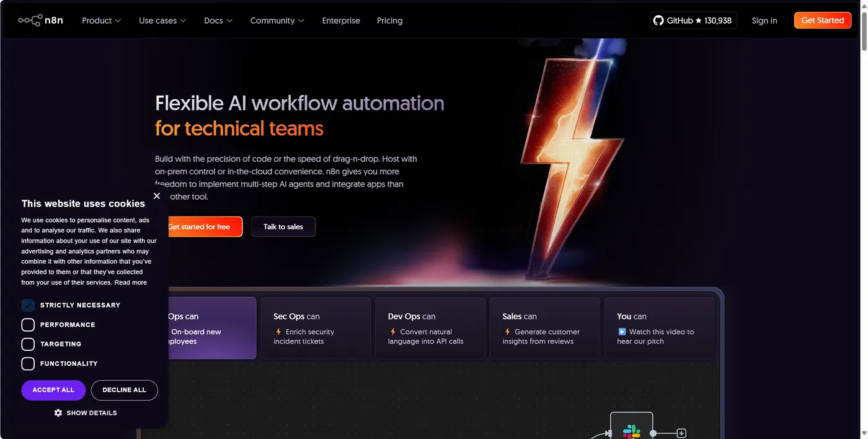Expand the Community dropdown menu
The height and width of the screenshot is (439, 868).
pos(277,20)
